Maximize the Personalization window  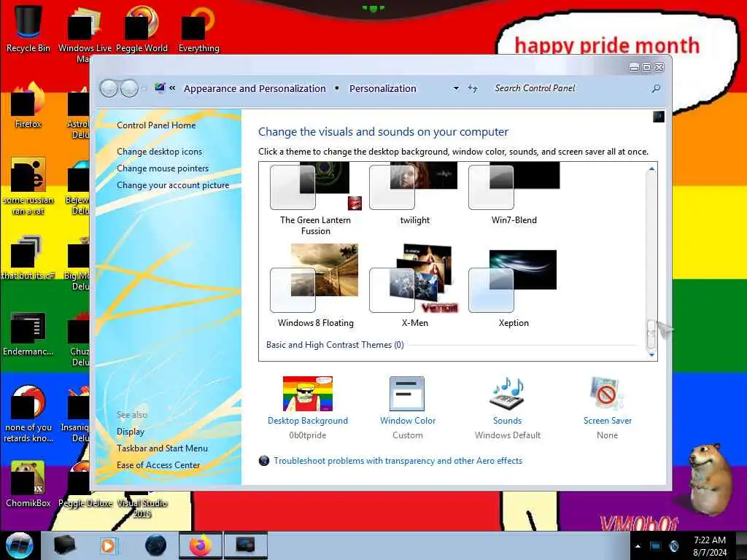click(x=646, y=68)
